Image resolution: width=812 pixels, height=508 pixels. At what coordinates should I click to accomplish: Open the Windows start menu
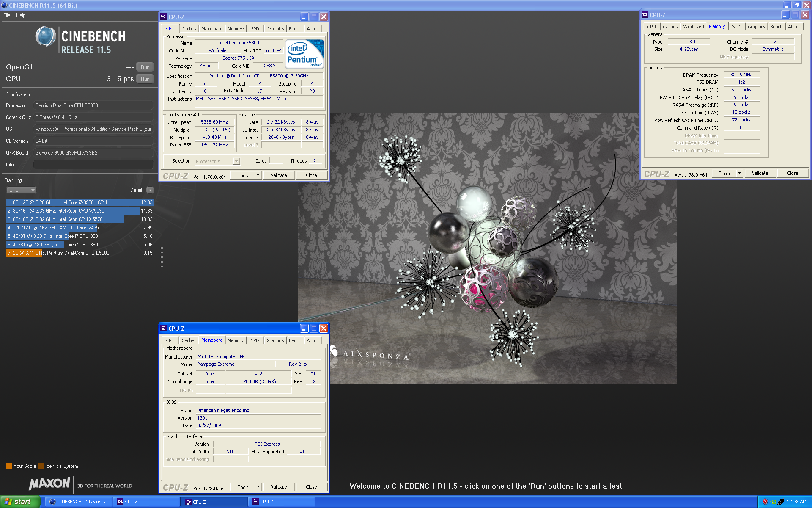20,502
